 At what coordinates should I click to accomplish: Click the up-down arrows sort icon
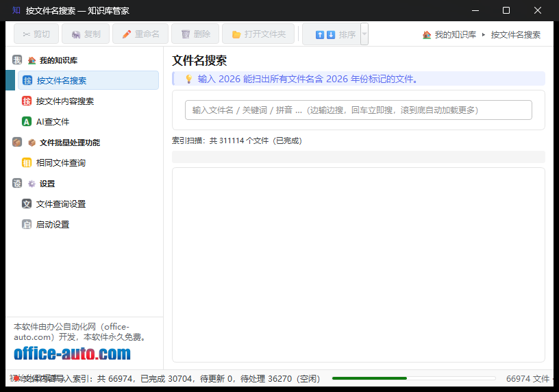click(x=325, y=34)
